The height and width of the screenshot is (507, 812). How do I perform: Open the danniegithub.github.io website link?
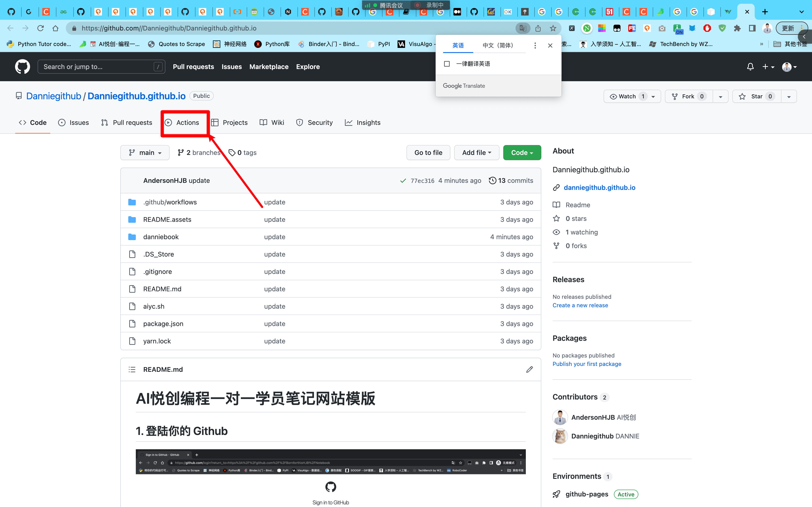(x=599, y=188)
